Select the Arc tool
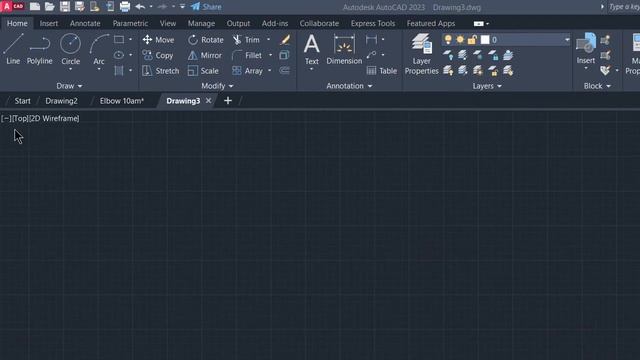Viewport: 640px width, 360px height. click(x=99, y=49)
